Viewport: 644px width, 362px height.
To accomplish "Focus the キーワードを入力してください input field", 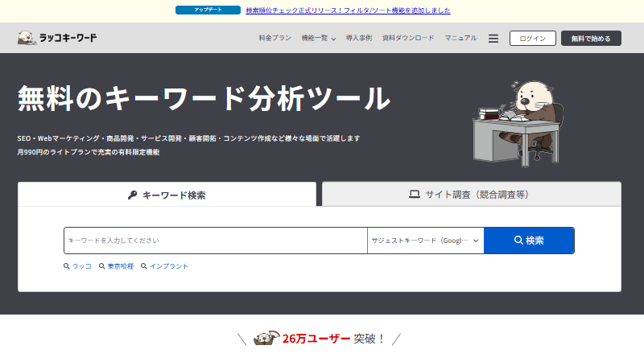I will (x=216, y=241).
